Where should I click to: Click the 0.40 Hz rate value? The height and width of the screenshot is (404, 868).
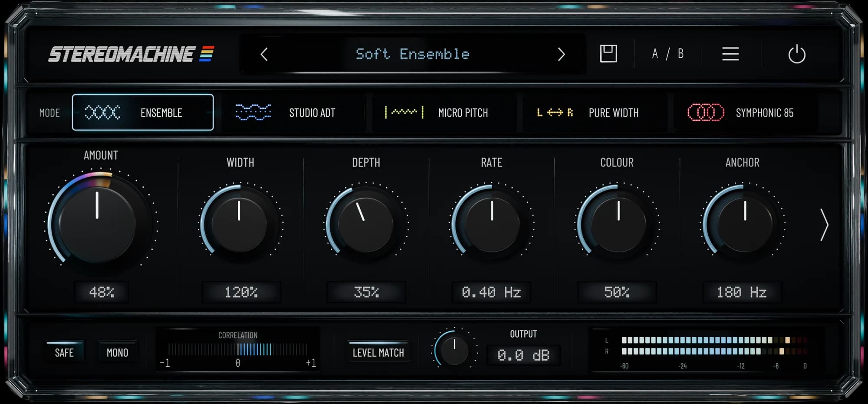tap(491, 292)
